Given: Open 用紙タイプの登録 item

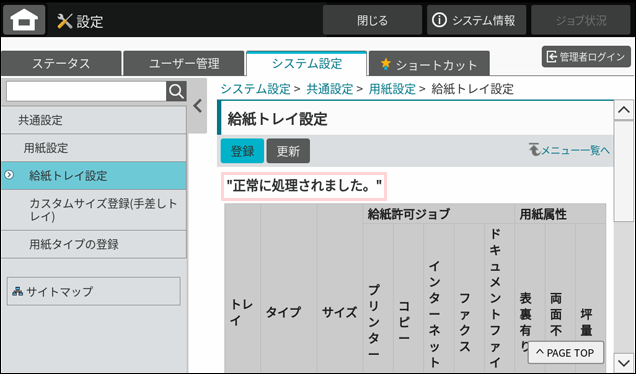Looking at the screenshot, I should pos(94,244).
